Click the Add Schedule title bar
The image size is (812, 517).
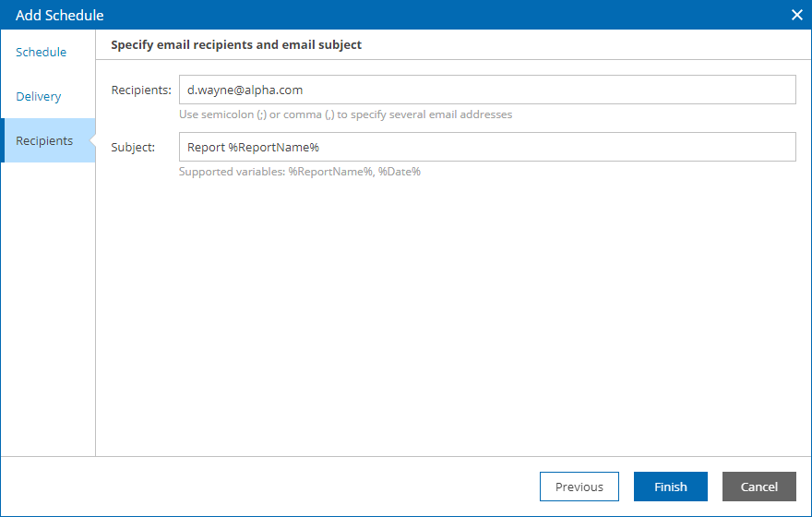click(x=369, y=15)
